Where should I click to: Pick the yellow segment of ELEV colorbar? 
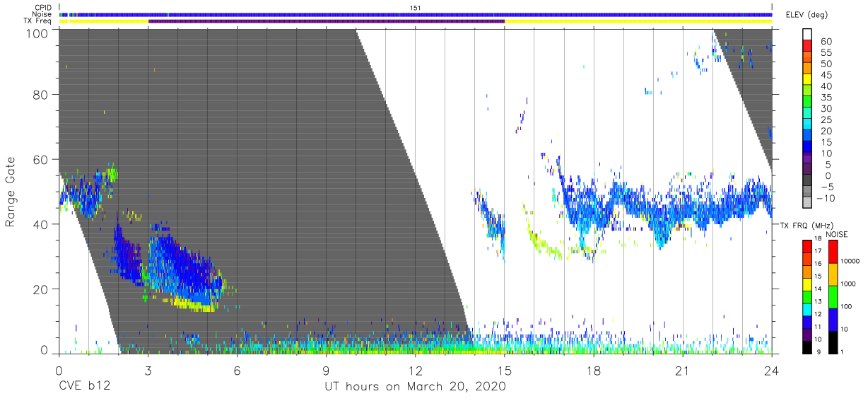[808, 80]
